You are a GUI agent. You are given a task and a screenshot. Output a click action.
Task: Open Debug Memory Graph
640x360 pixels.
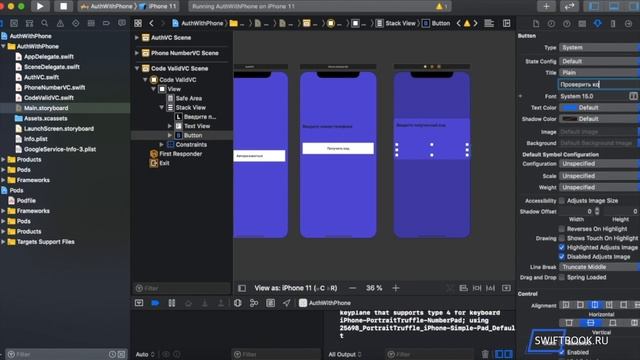click(254, 303)
